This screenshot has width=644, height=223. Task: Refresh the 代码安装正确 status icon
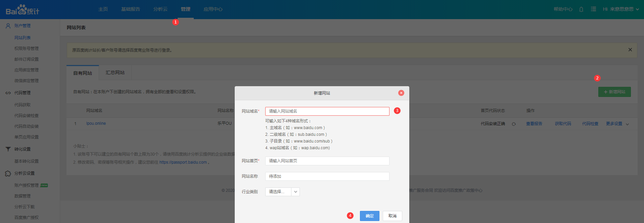[514, 124]
